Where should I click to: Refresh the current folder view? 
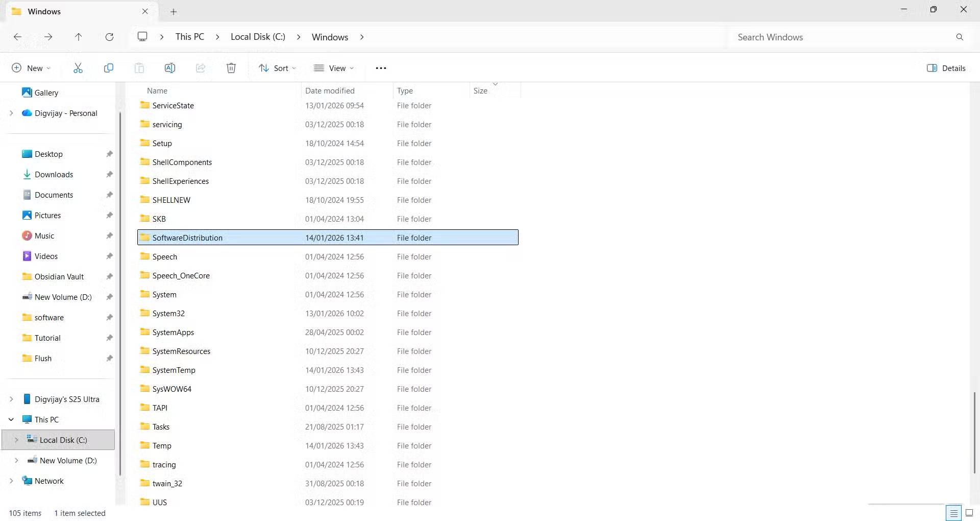pyautogui.click(x=109, y=37)
